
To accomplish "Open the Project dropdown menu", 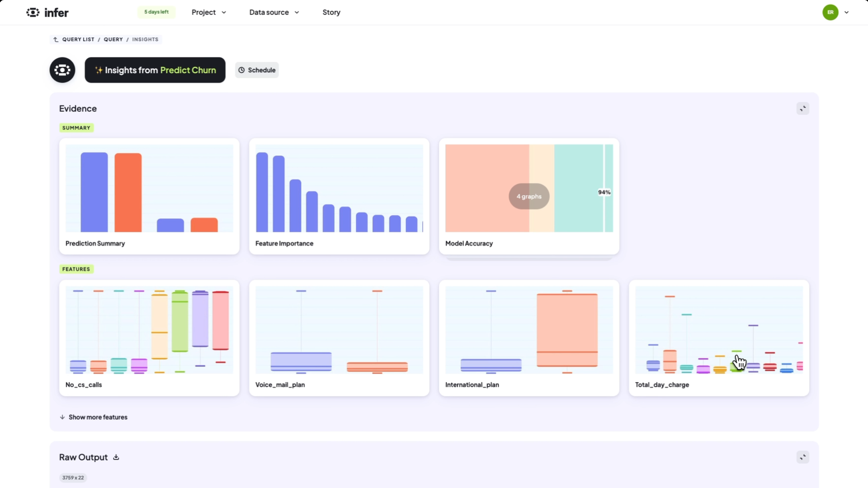I will [x=208, y=13].
